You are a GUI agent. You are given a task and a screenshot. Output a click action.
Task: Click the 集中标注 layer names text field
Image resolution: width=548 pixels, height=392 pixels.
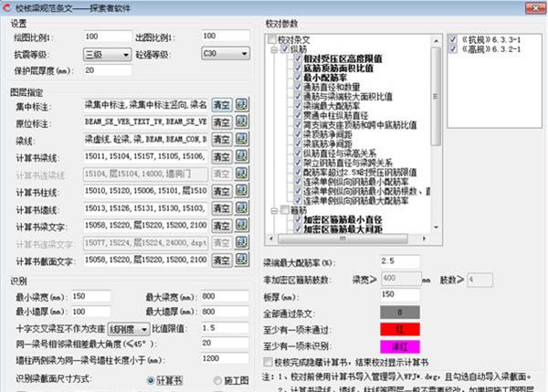coord(146,104)
